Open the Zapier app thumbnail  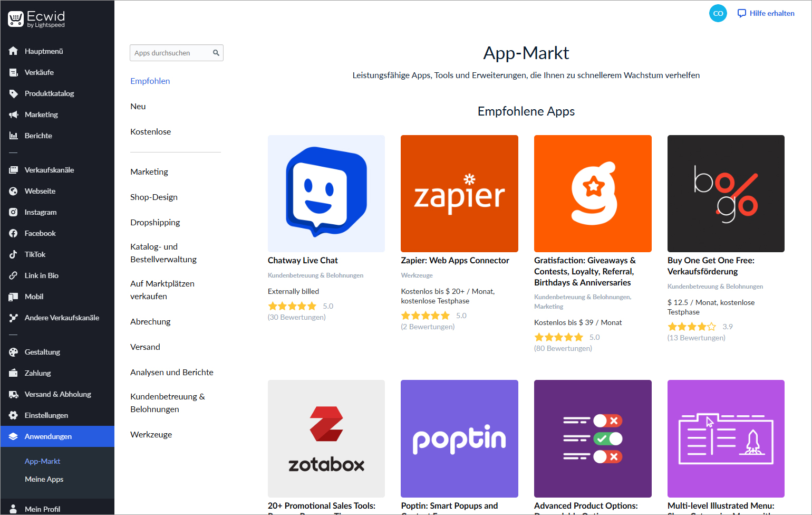coord(459,194)
